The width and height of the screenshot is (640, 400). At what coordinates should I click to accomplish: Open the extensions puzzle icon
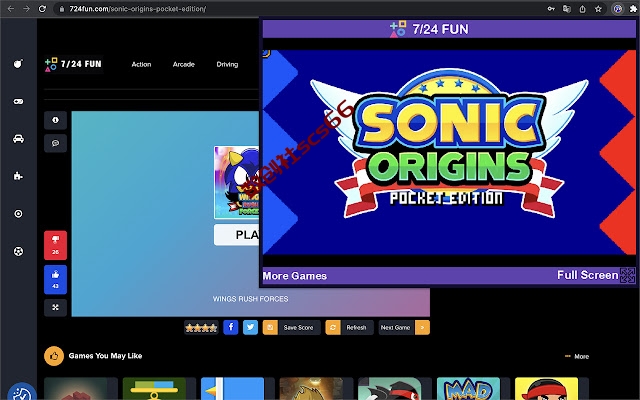point(633,9)
